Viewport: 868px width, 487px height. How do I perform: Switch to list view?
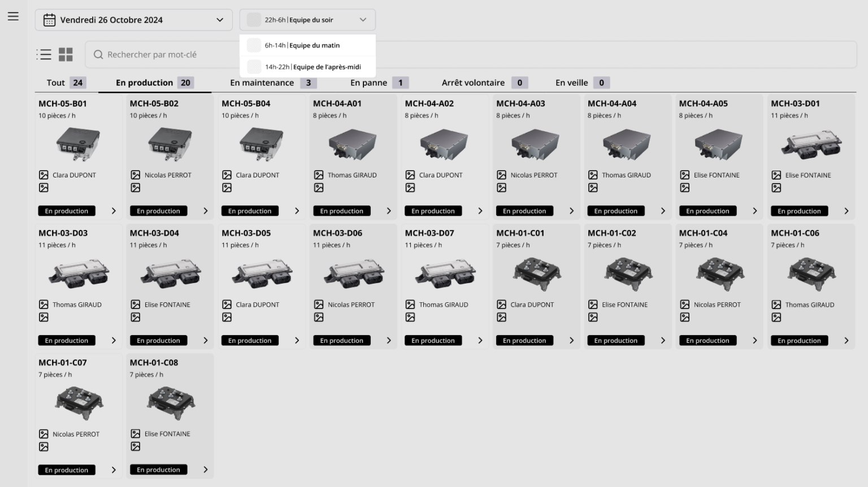click(x=44, y=54)
